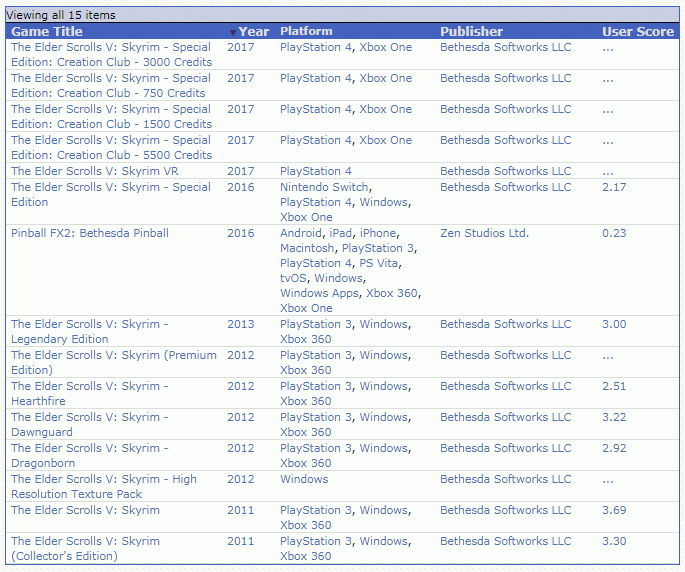Click the Platform column header

point(306,31)
